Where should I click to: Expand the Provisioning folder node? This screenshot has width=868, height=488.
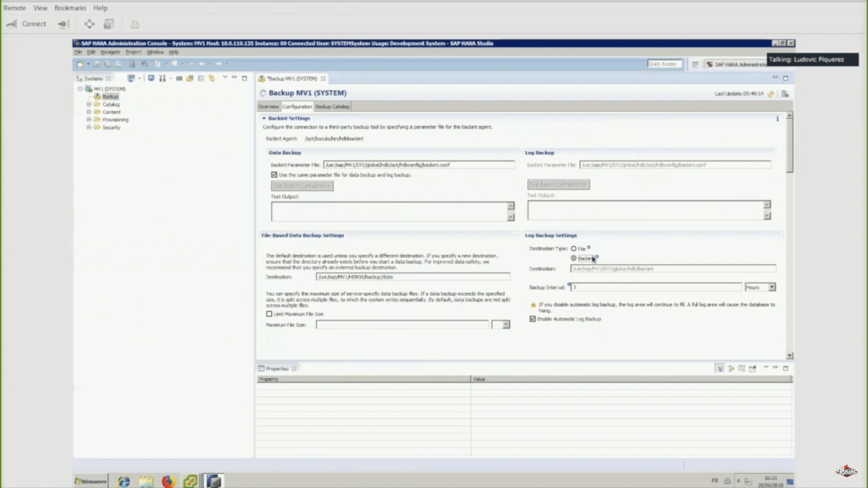pos(89,120)
